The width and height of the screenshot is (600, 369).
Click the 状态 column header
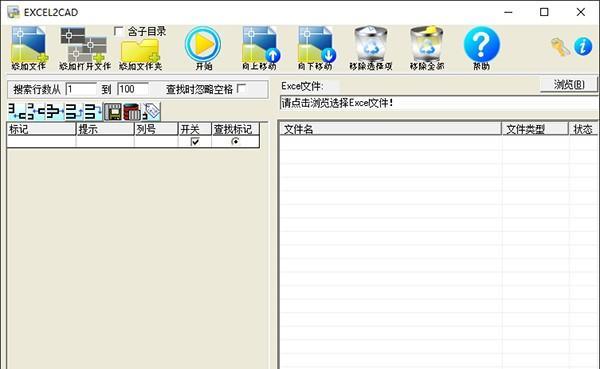tap(584, 129)
